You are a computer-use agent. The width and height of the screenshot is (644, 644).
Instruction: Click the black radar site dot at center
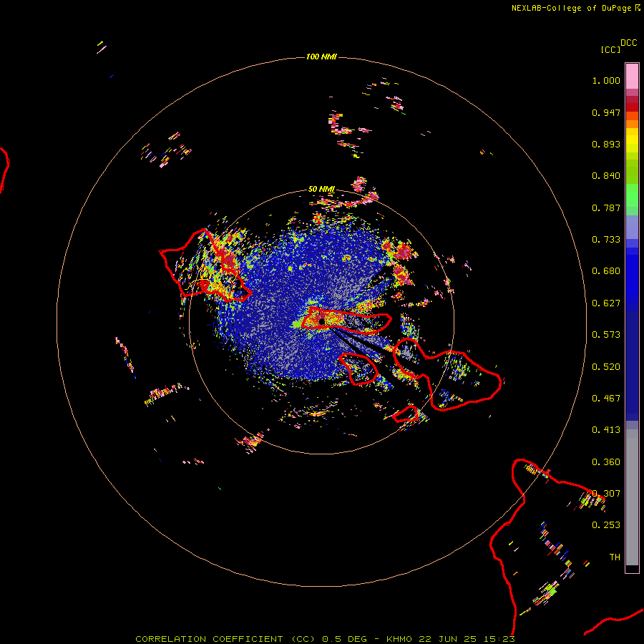[x=321, y=321]
